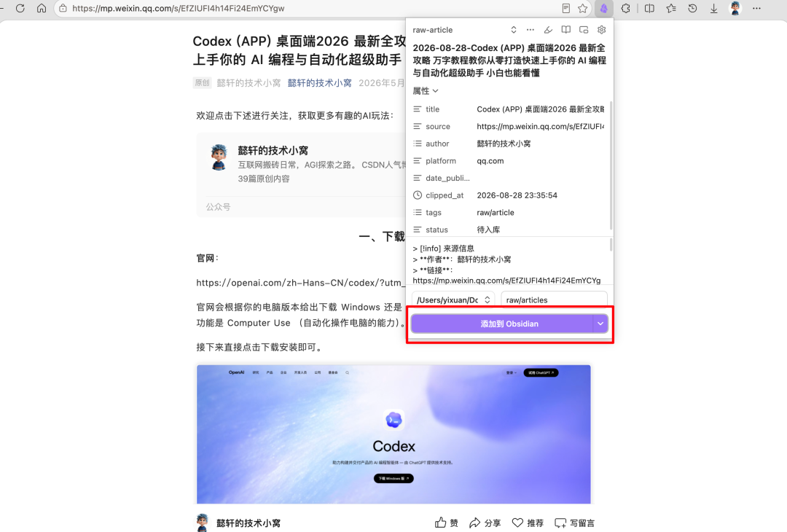Bookmark this page with the star icon

[582, 8]
